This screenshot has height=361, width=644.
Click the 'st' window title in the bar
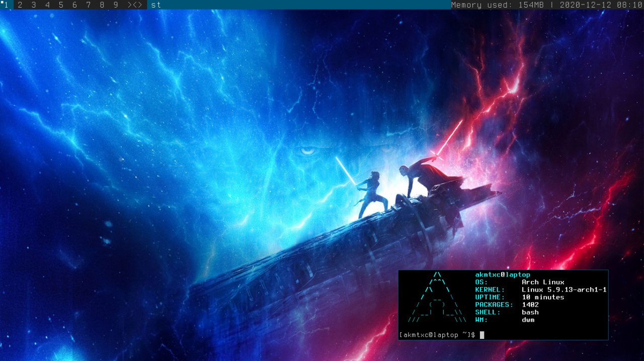point(156,5)
